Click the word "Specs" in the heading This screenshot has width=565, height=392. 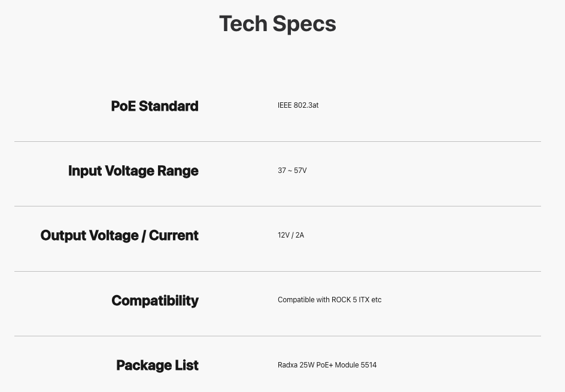click(304, 24)
